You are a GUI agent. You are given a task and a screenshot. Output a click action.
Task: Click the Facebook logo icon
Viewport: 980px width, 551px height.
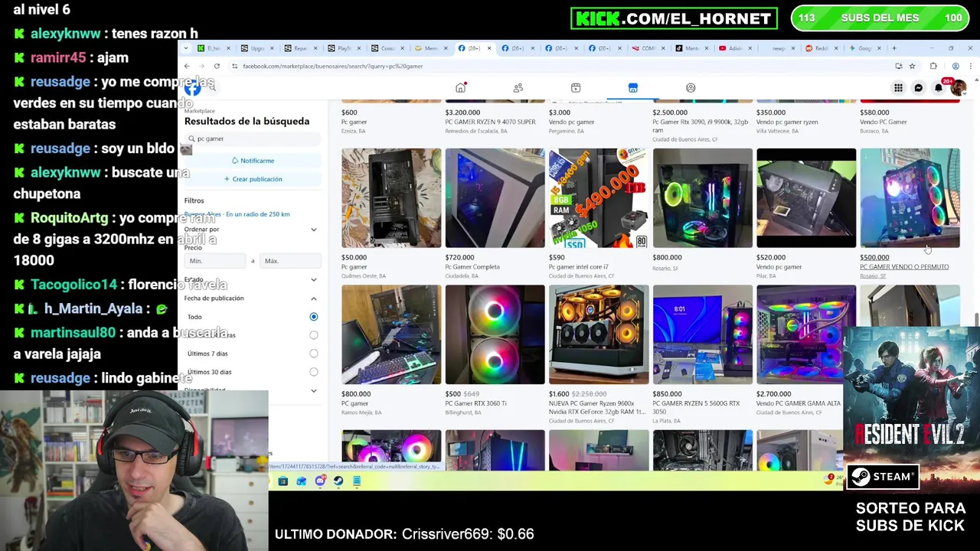(x=192, y=88)
